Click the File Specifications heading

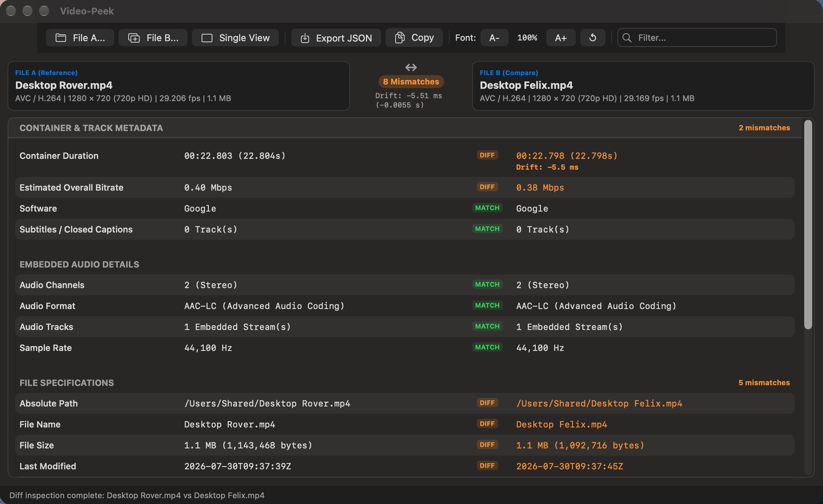[x=66, y=383]
